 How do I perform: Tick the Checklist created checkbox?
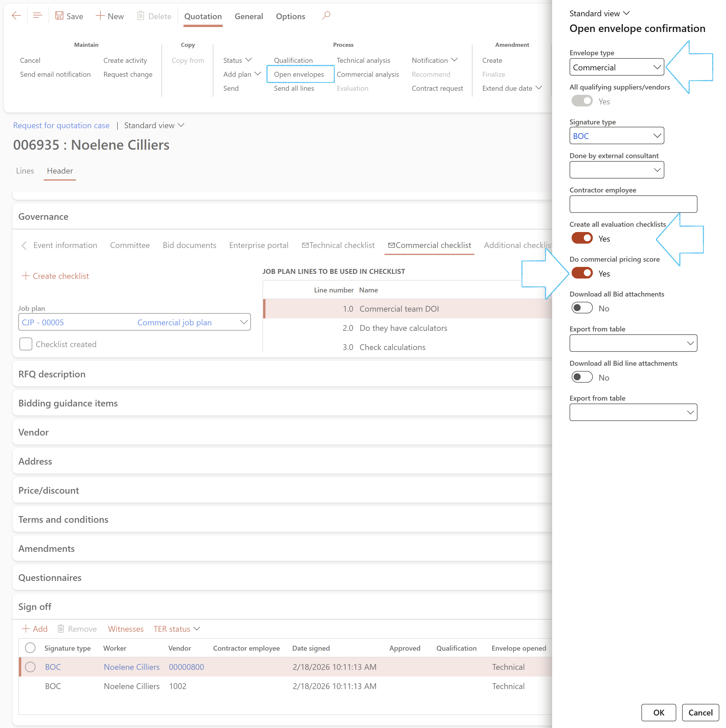pos(26,344)
